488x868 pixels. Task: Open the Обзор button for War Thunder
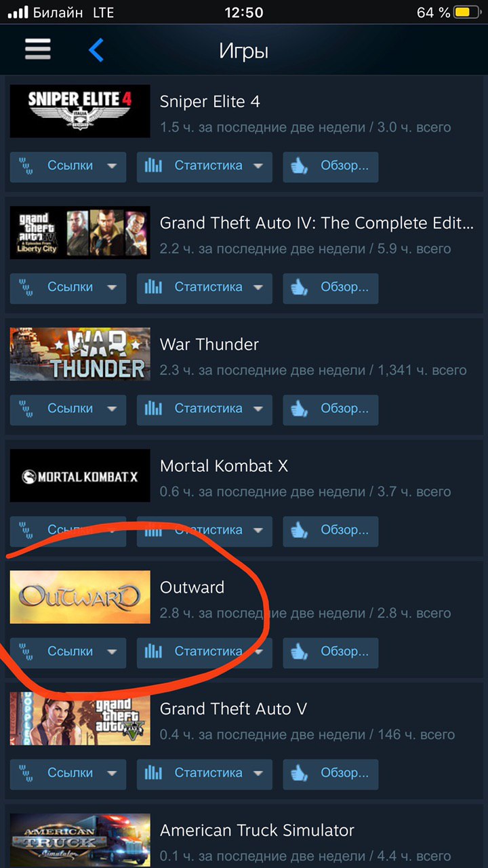coord(330,410)
